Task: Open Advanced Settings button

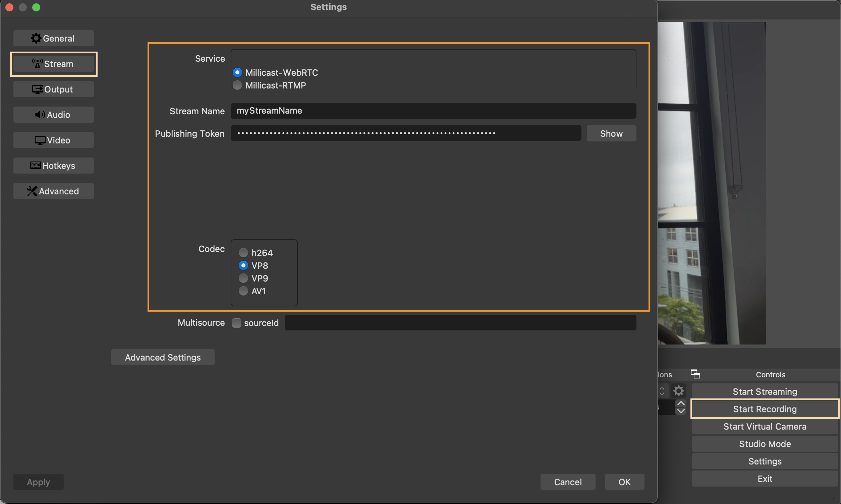Action: 163,357
